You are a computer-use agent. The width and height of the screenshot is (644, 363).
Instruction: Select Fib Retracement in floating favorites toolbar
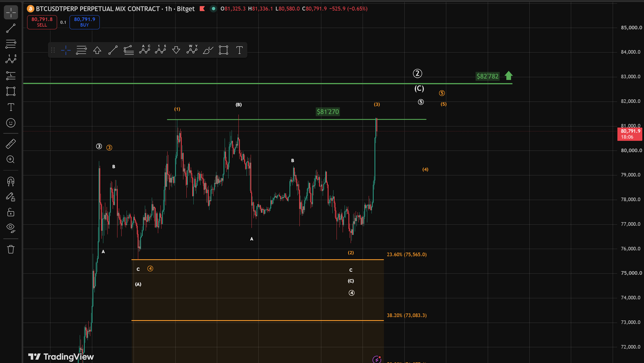(x=82, y=50)
